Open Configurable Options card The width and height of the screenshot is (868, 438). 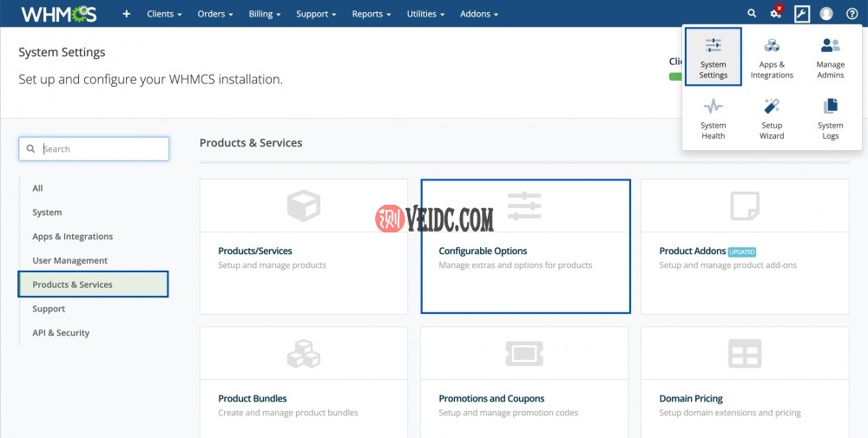pos(525,246)
